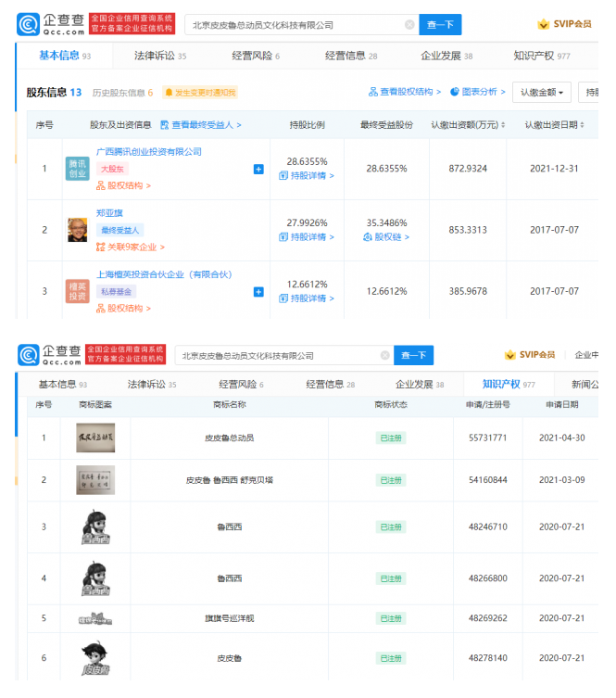Switch to 企业发展 tab in bottom panel

[420, 384]
